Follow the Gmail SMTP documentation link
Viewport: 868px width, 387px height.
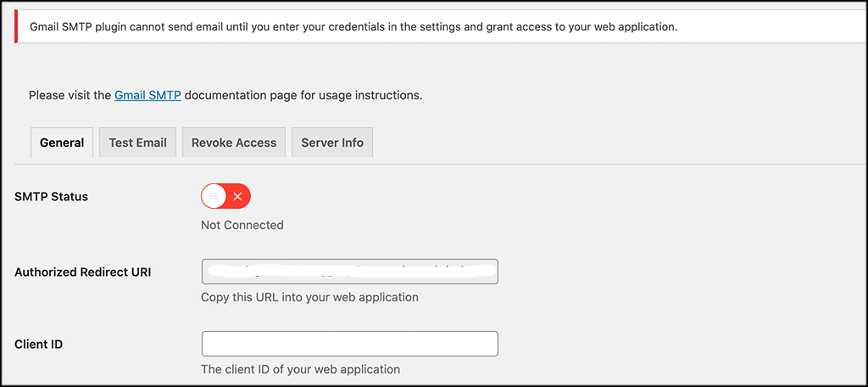(x=147, y=95)
